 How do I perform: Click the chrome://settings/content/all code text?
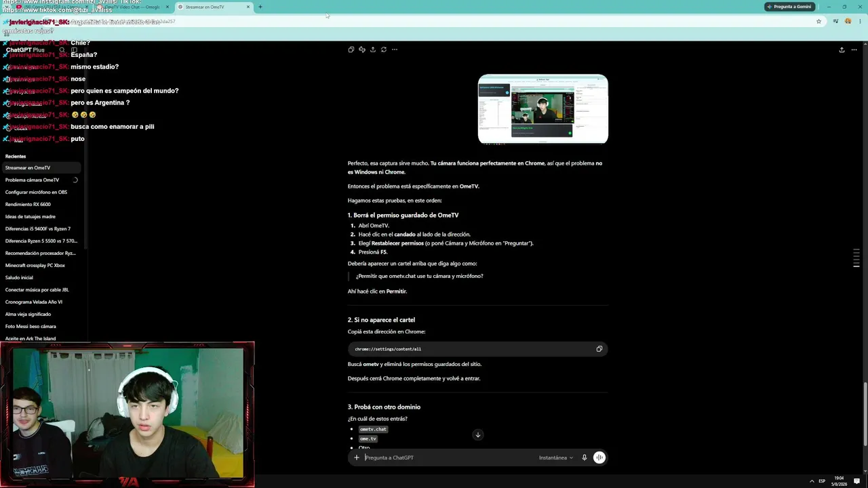click(x=388, y=349)
